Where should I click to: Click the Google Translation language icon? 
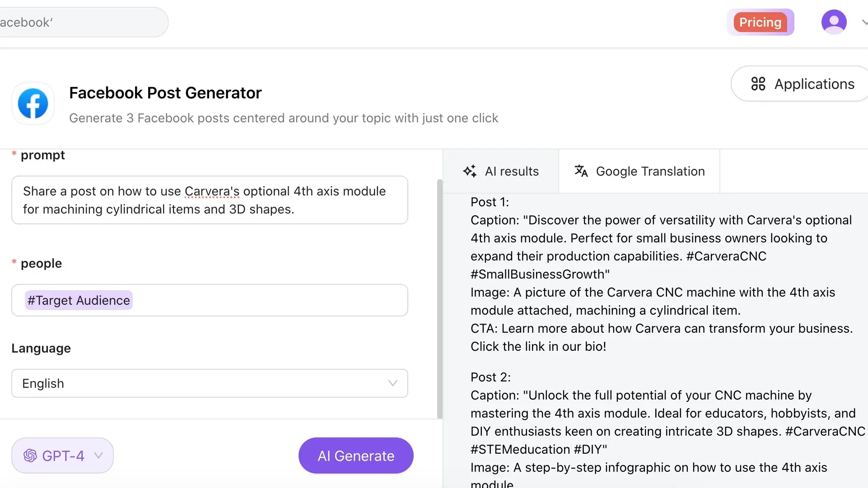[581, 171]
